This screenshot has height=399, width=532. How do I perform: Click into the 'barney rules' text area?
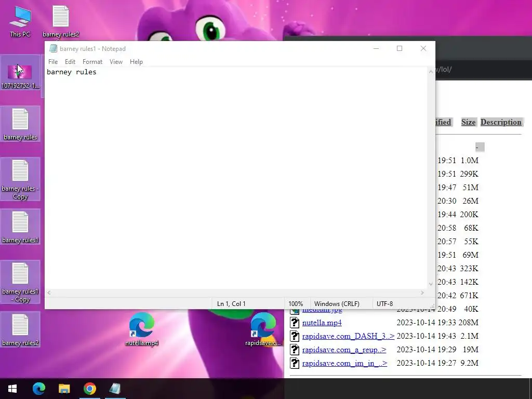coord(236,178)
